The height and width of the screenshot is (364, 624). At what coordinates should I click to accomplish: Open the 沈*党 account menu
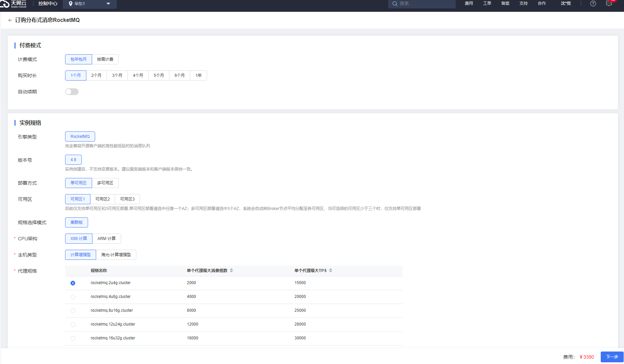(566, 3)
